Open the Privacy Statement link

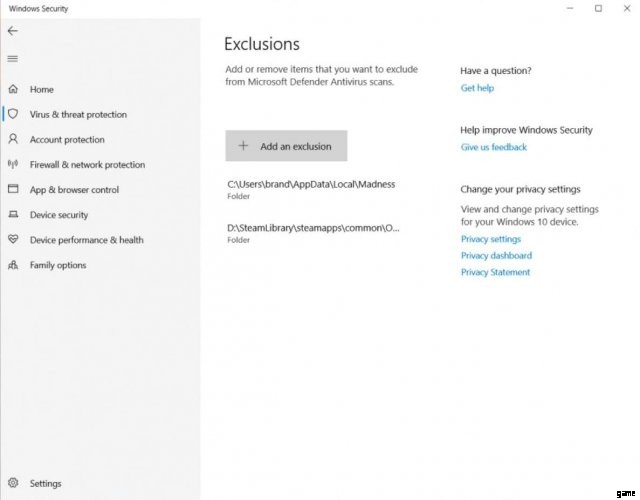tap(495, 272)
